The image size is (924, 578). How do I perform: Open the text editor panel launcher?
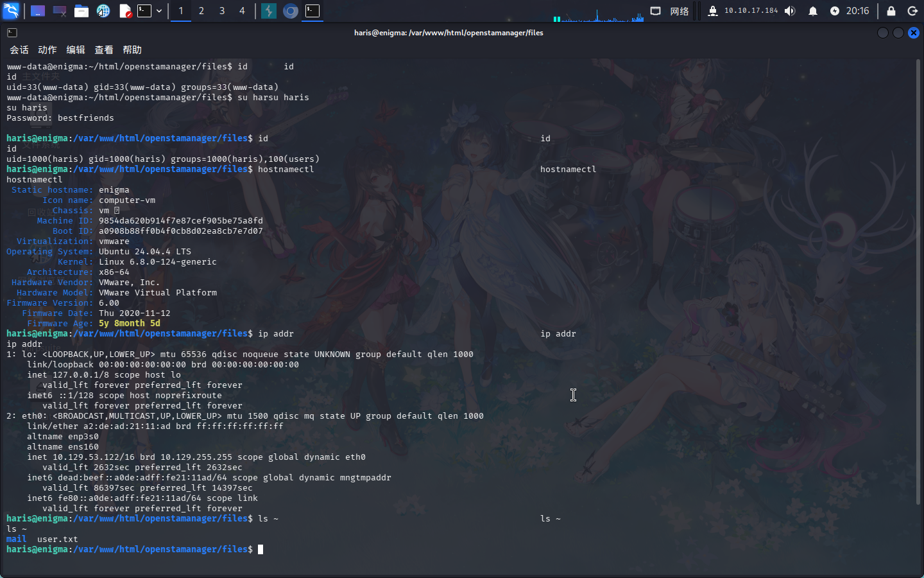(125, 11)
